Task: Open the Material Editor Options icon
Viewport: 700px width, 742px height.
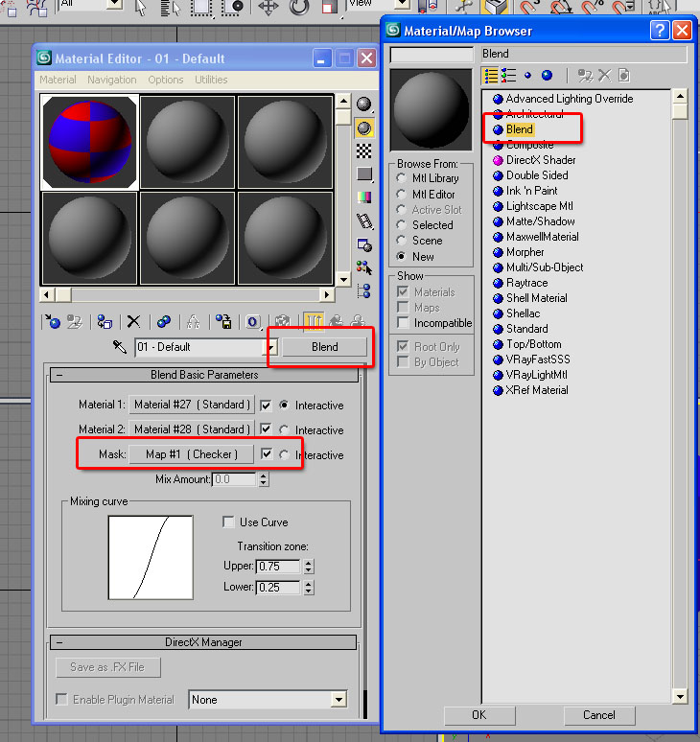Action: [364, 244]
